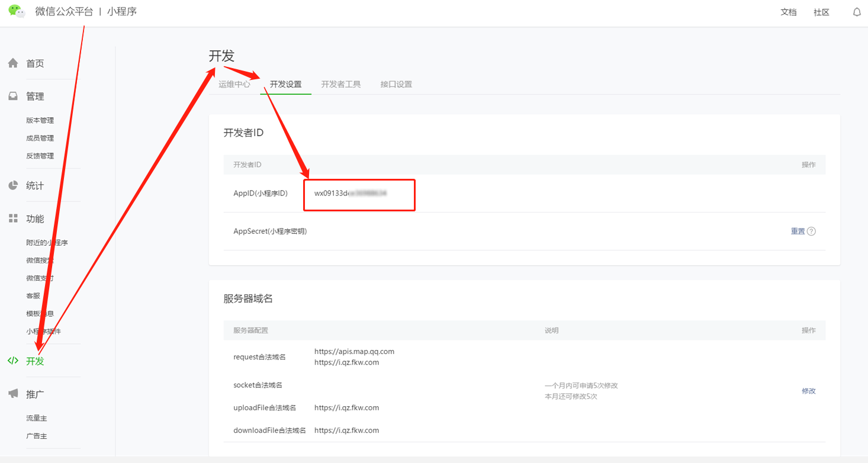Viewport: 868px width, 463px height.
Task: Click the uploadFile合法域名 label
Action: 265,408
